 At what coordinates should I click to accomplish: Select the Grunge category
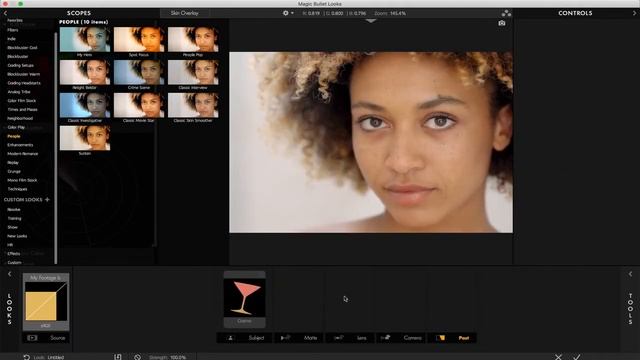point(14,171)
